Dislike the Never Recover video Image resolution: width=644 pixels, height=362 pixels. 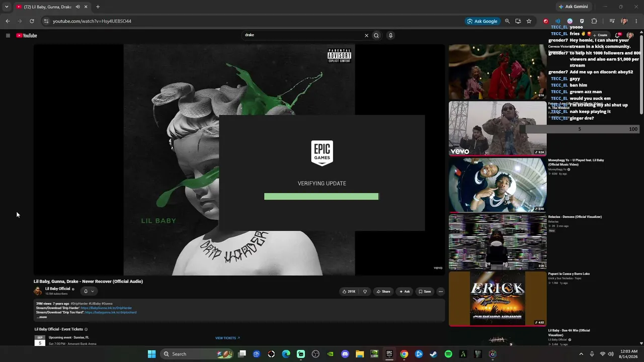365,292
